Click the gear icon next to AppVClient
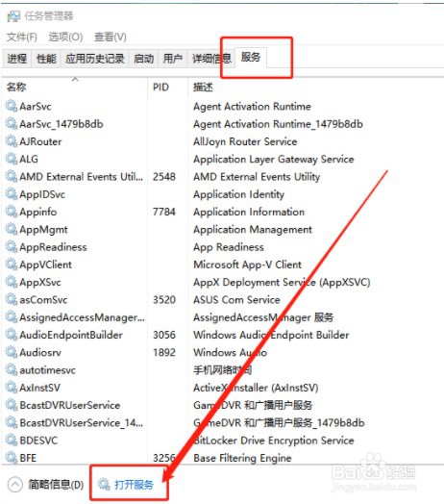Screen dimensions: 444x504 click(12, 265)
